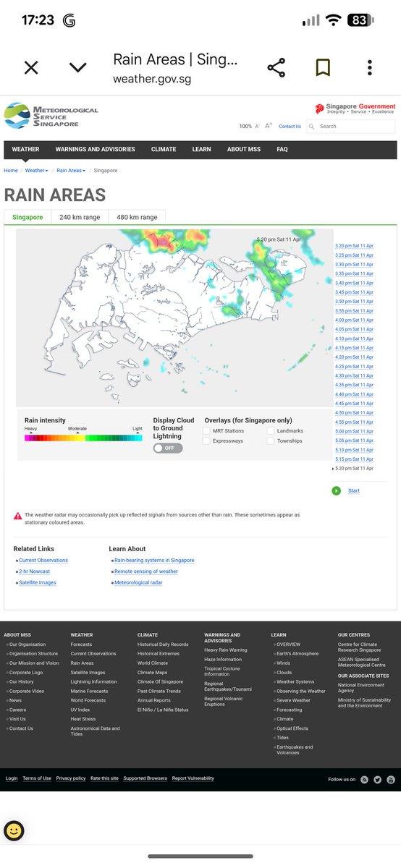Click the search magnifier icon
Screen dimensions: 401x868
pos(311,126)
